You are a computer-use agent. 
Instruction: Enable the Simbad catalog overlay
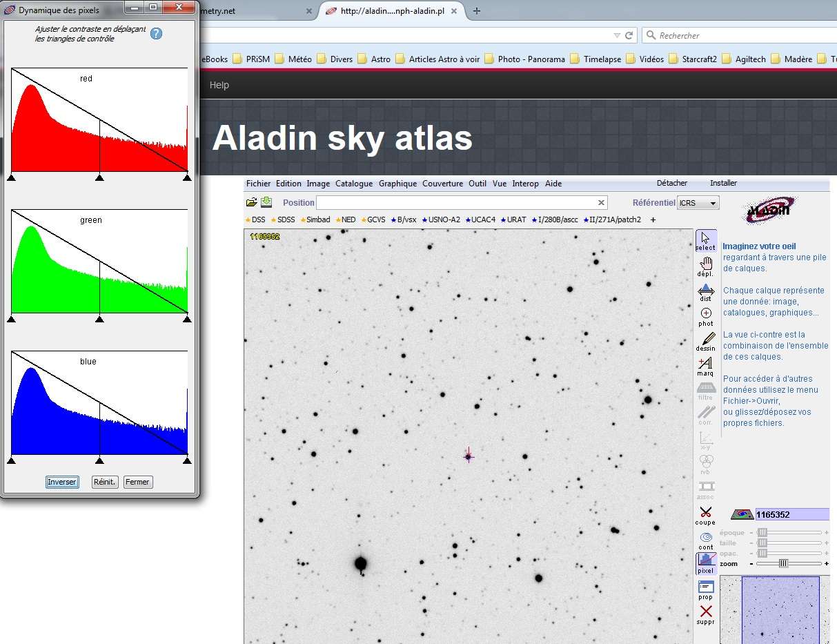315,219
